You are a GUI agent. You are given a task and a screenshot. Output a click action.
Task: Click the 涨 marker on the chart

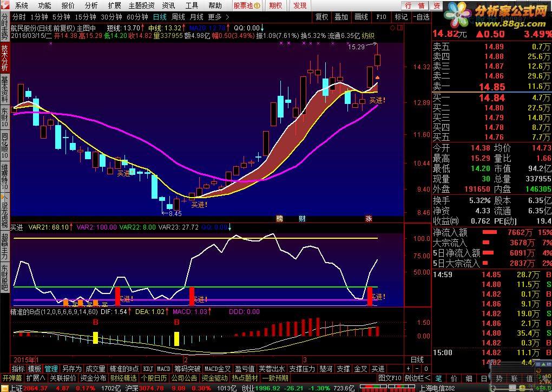pos(369,219)
